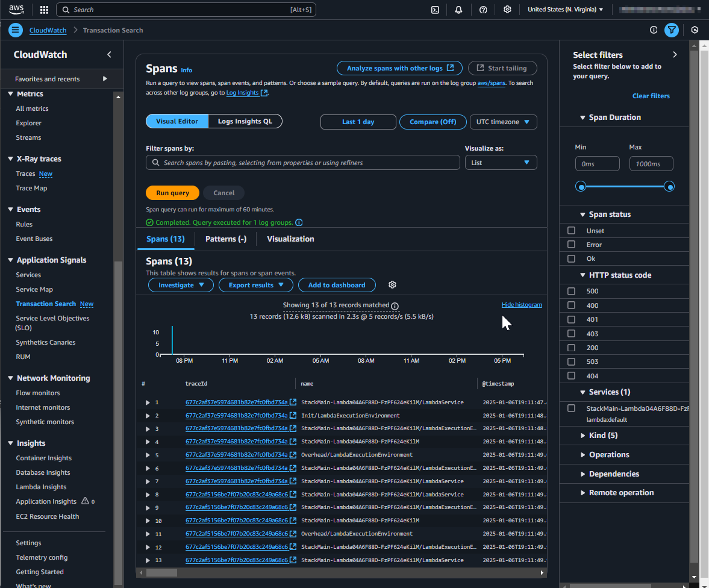Check the Error span status checkbox
The width and height of the screenshot is (709, 588).
571,244
